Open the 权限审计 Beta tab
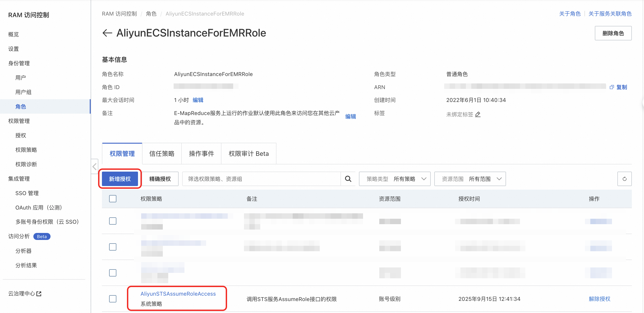The height and width of the screenshot is (313, 644). [x=249, y=154]
